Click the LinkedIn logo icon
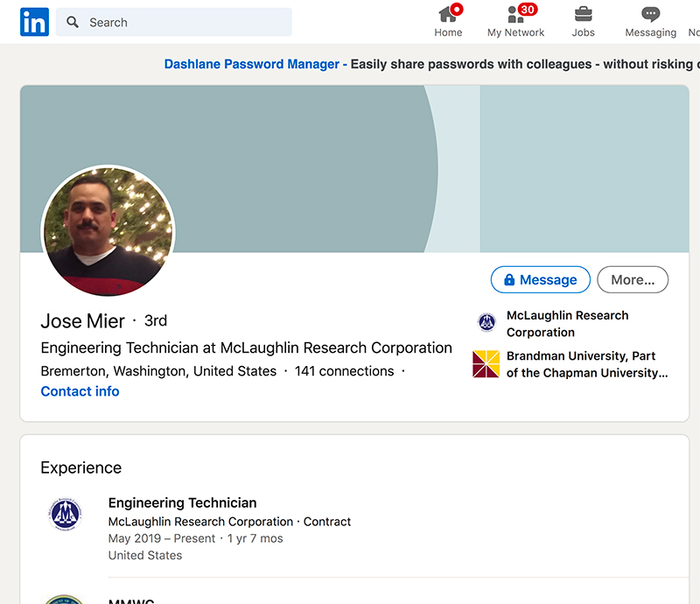Screen dimensions: 700x604 (34, 22)
